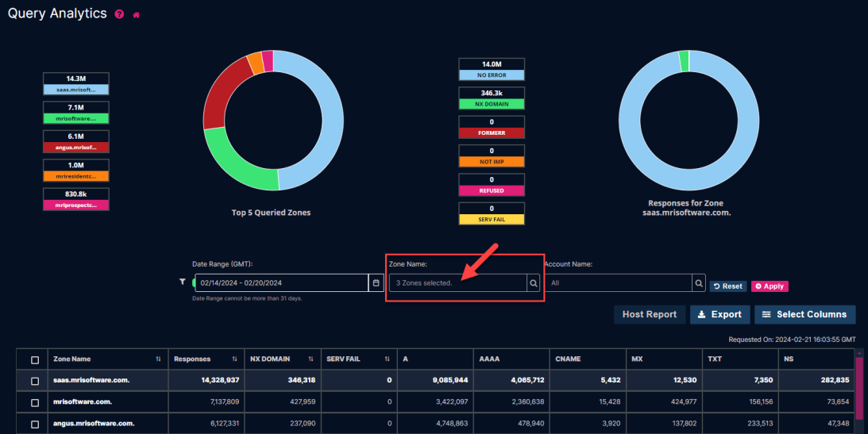Sort by SERV FAIL column arrows
The height and width of the screenshot is (434, 868).
(388, 359)
